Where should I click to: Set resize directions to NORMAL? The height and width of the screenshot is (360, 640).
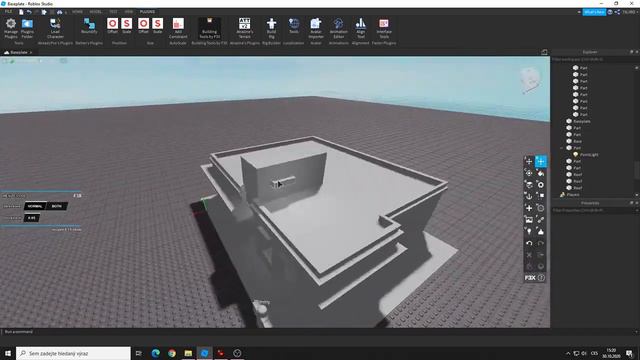pos(35,206)
